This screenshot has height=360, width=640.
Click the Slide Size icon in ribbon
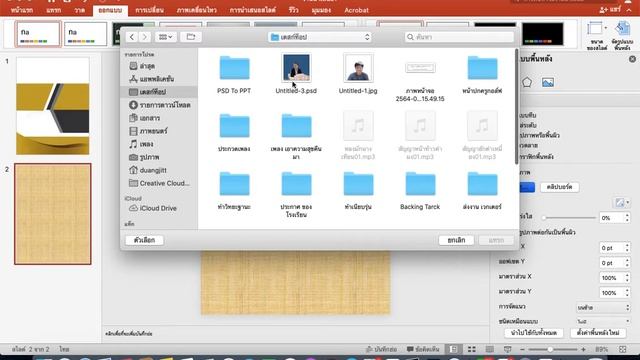[597, 36]
